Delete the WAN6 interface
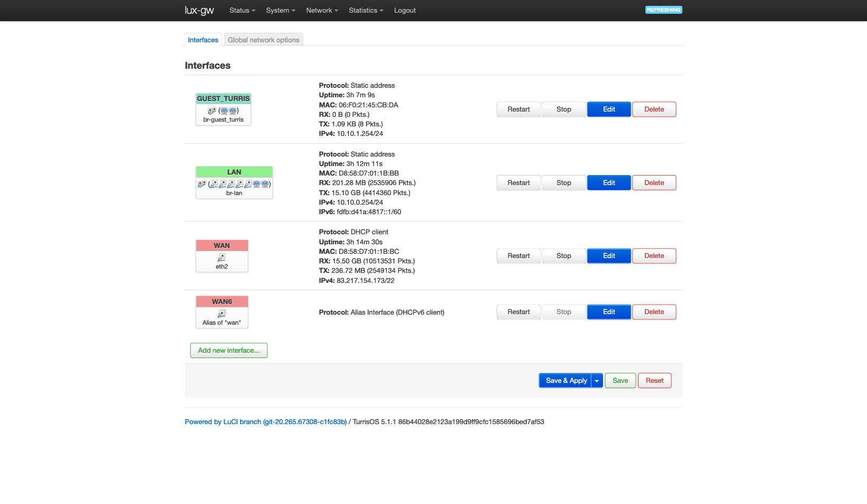867x504 pixels. (x=654, y=312)
